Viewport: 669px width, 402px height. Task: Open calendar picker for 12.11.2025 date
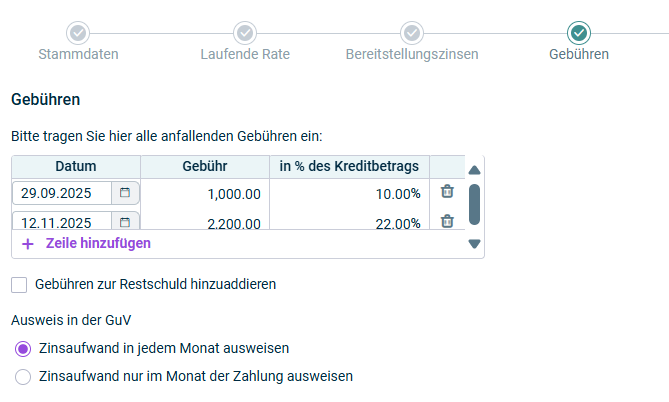tap(125, 223)
